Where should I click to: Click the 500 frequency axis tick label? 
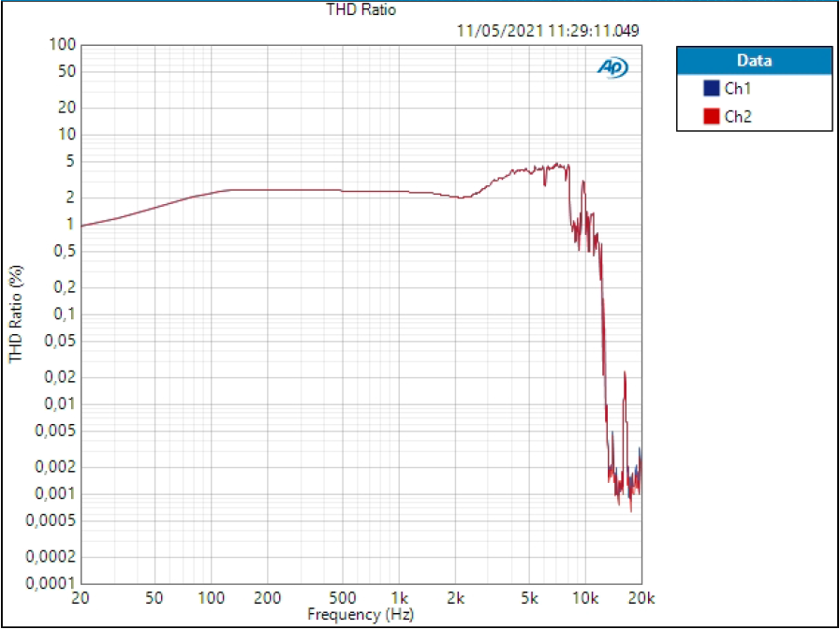point(343,596)
